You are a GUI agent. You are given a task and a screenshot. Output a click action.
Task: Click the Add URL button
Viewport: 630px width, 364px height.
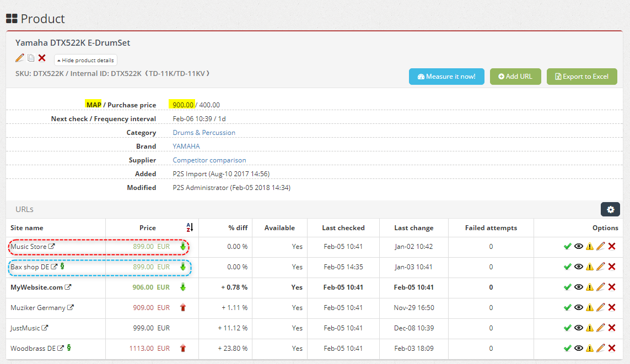(x=515, y=77)
